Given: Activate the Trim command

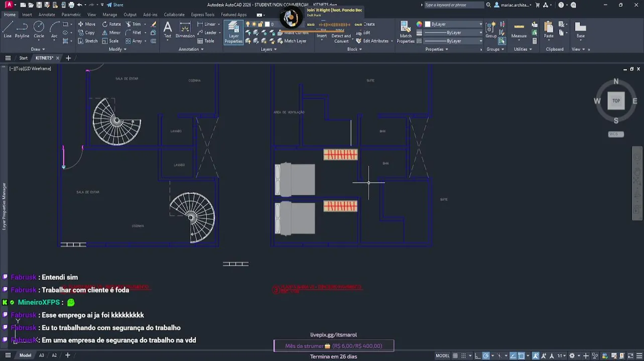Looking at the screenshot, I should pyautogui.click(x=133, y=24).
